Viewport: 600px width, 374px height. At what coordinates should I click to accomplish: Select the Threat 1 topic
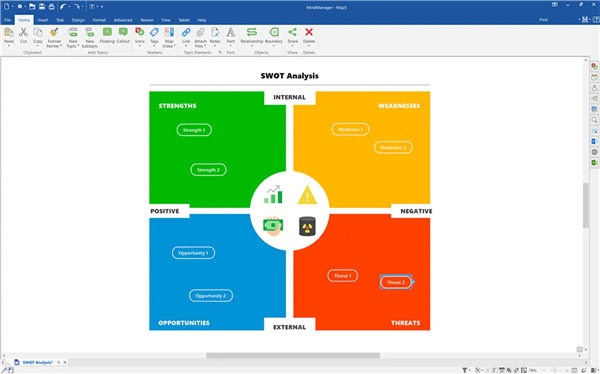pyautogui.click(x=342, y=276)
